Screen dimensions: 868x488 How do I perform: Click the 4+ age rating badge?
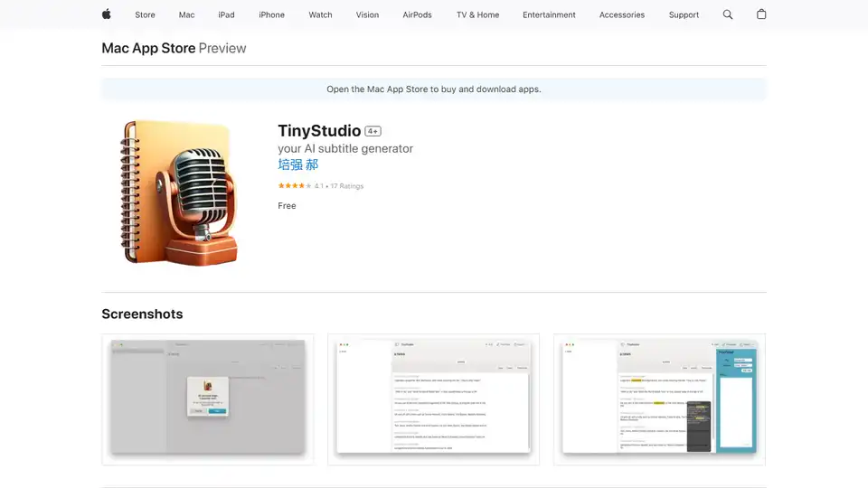click(373, 131)
